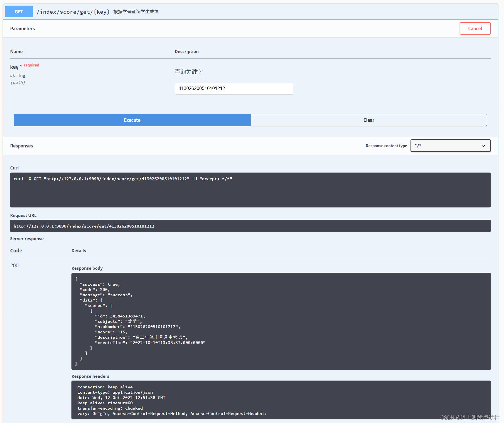Run the request with Execute

(132, 120)
